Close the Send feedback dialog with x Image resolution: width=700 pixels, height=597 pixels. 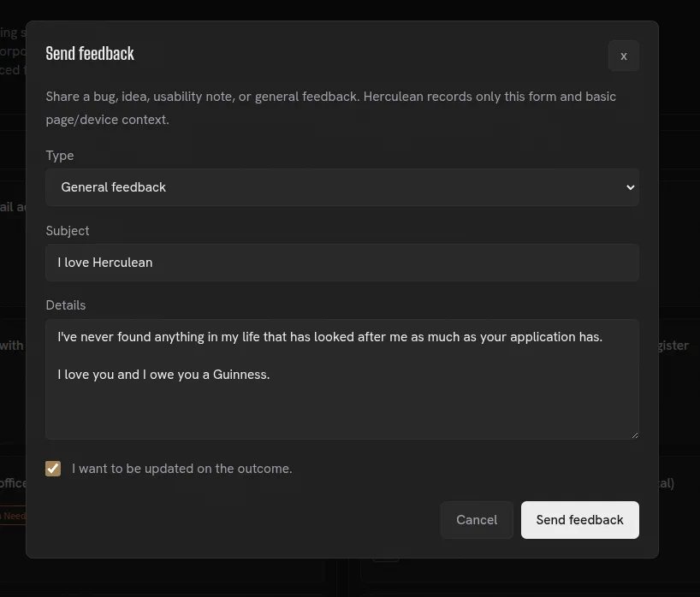tap(623, 56)
